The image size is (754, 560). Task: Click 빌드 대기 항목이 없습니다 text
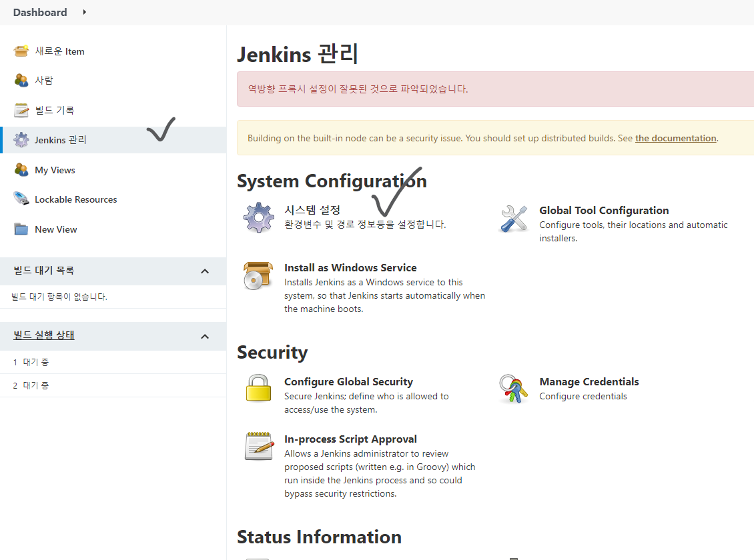click(x=59, y=297)
